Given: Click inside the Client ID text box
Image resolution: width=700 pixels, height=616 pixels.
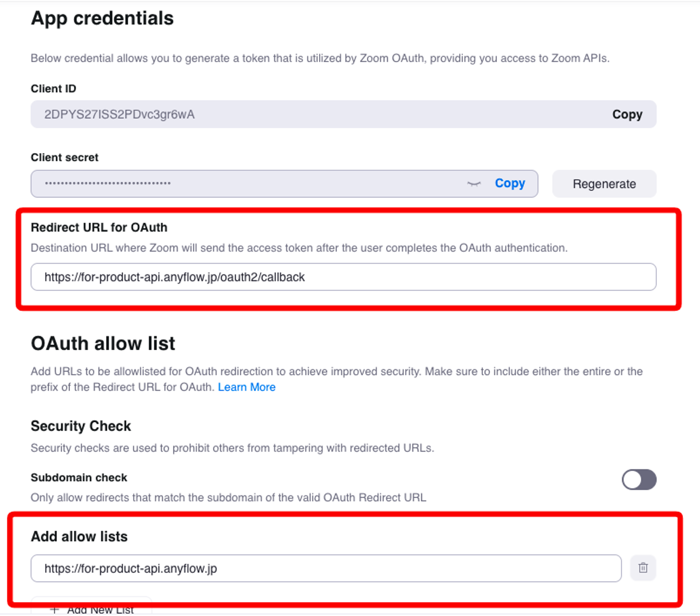Looking at the screenshot, I should point(315,115).
